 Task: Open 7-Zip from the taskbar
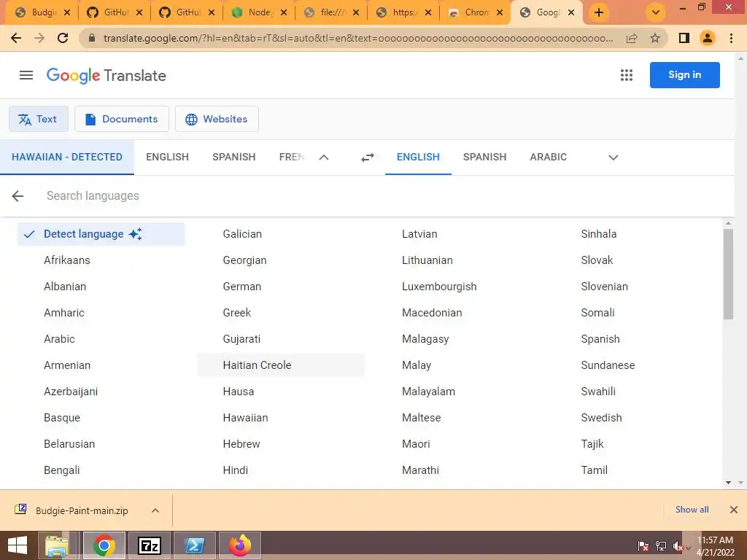tap(149, 545)
